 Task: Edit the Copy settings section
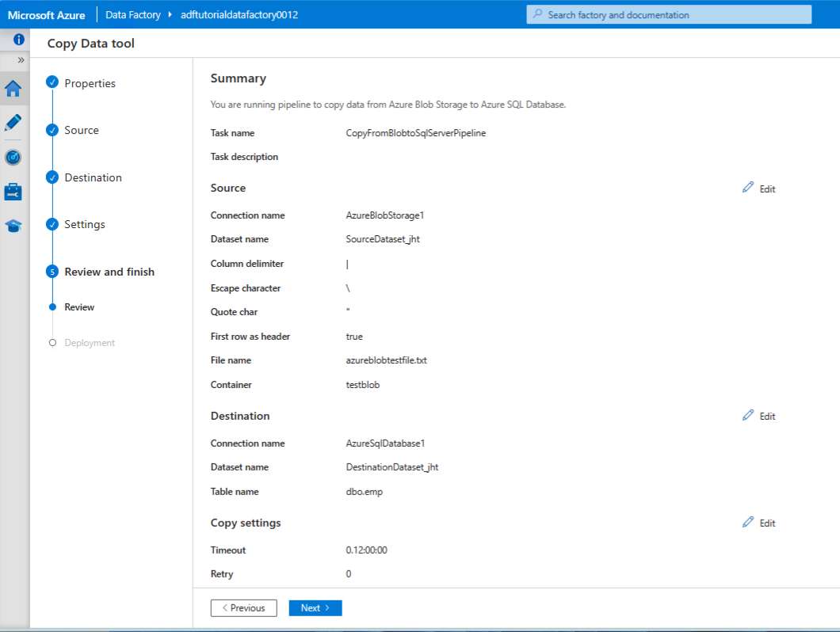(x=767, y=523)
